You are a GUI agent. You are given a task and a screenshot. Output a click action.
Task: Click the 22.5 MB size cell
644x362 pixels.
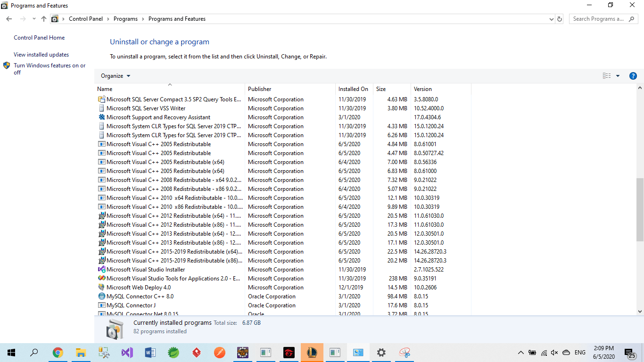click(x=397, y=252)
